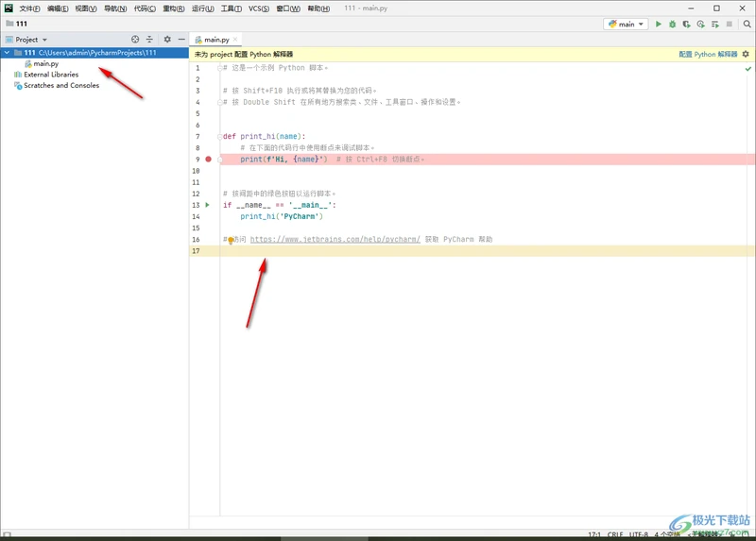
Task: Open gear settings in interpreter warning banner
Action: coord(746,54)
